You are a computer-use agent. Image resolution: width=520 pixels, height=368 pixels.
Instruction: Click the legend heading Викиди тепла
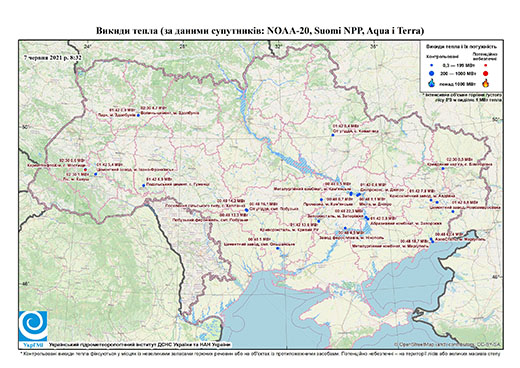pyautogui.click(x=462, y=47)
